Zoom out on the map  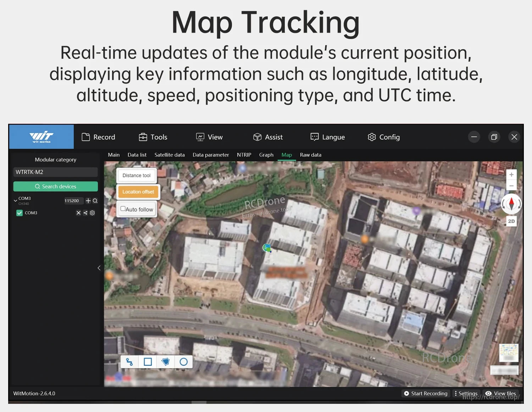pyautogui.click(x=511, y=186)
